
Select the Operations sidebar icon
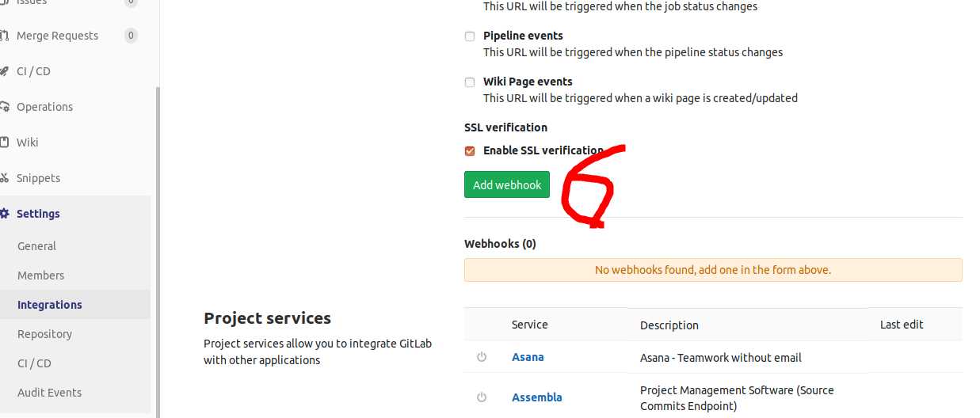click(x=4, y=107)
